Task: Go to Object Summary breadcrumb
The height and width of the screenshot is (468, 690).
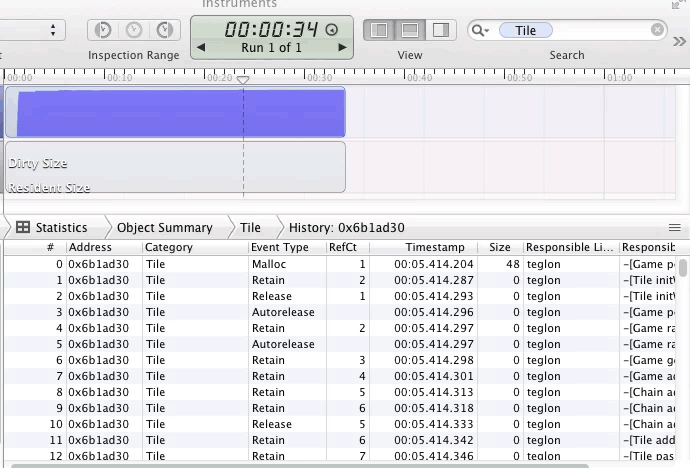Action: [165, 227]
